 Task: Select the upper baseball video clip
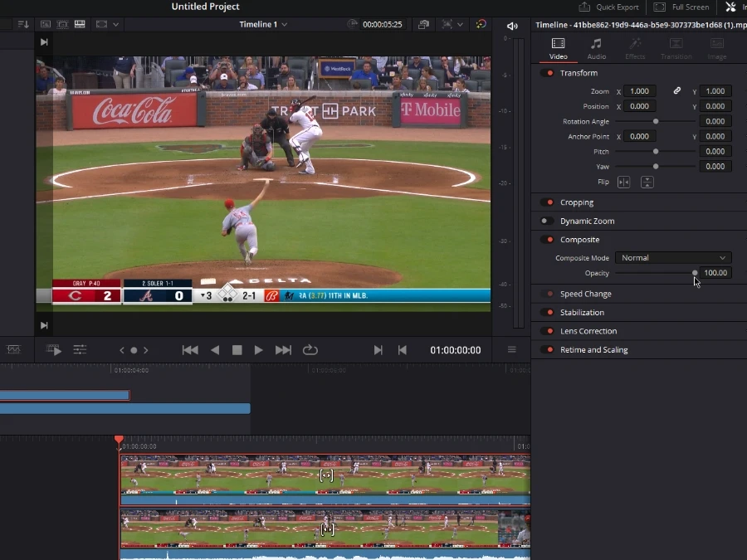tap(325, 480)
